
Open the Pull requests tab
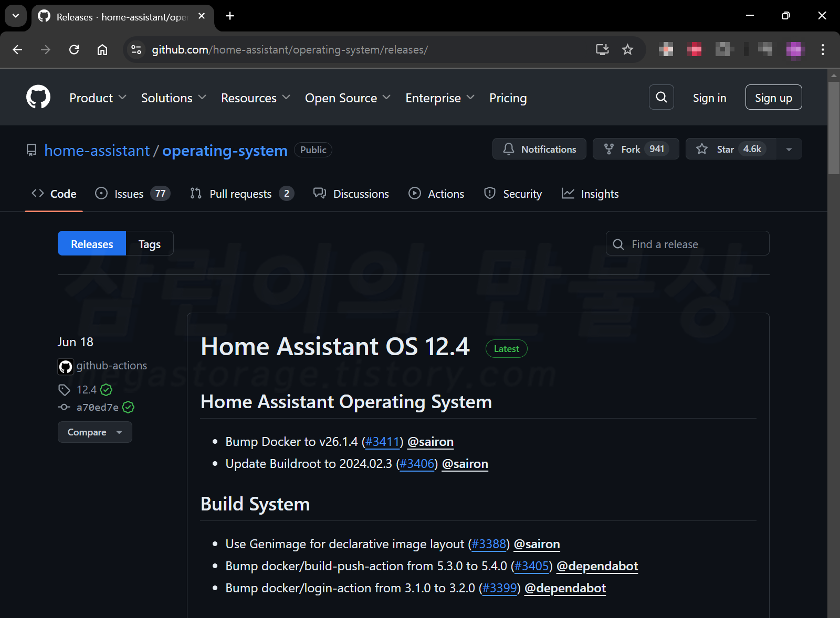click(x=242, y=194)
